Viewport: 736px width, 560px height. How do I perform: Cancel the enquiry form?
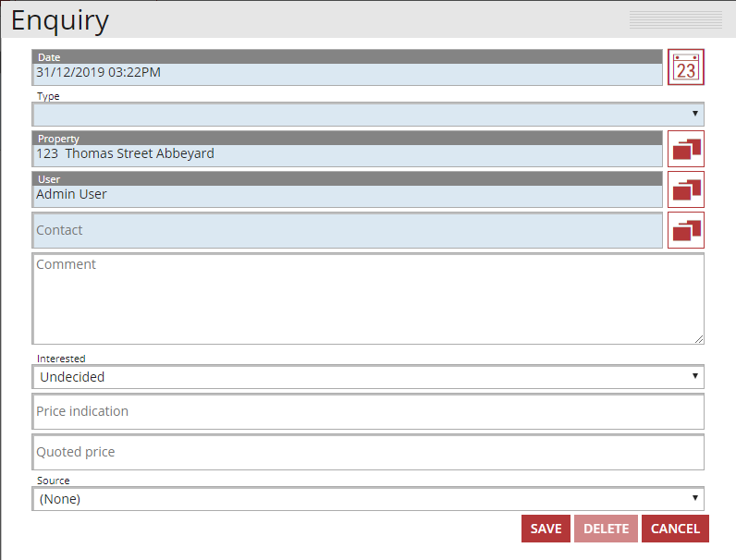coord(675,529)
